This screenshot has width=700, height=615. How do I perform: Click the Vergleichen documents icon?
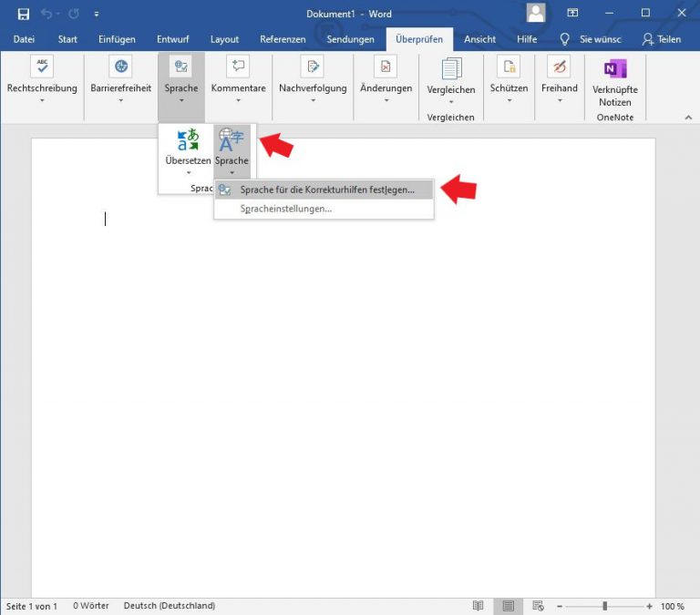tap(451, 67)
